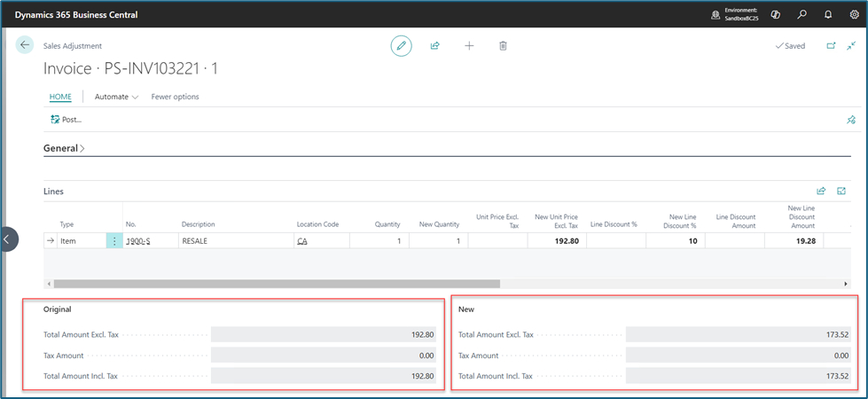
Task: Click the Type column header
Action: tap(66, 224)
